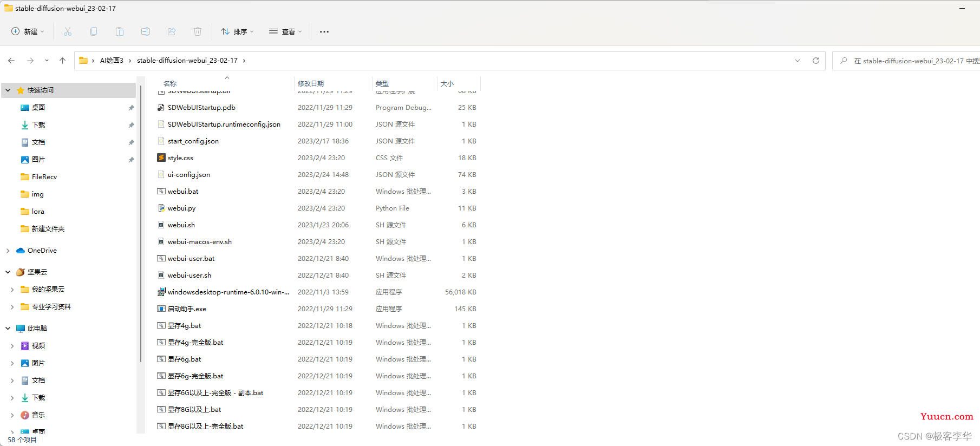The width and height of the screenshot is (980, 446).
Task: Collapse the 坚果云 tree node
Action: point(8,272)
